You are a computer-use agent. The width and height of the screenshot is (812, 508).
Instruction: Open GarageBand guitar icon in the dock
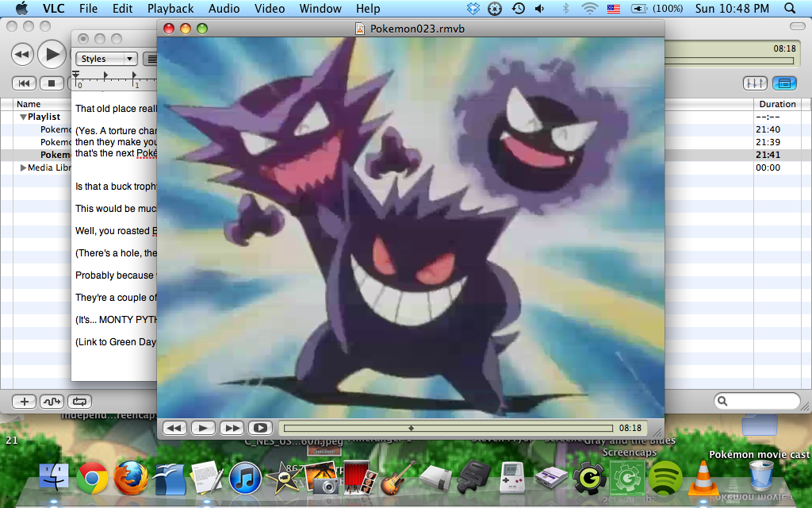[396, 477]
